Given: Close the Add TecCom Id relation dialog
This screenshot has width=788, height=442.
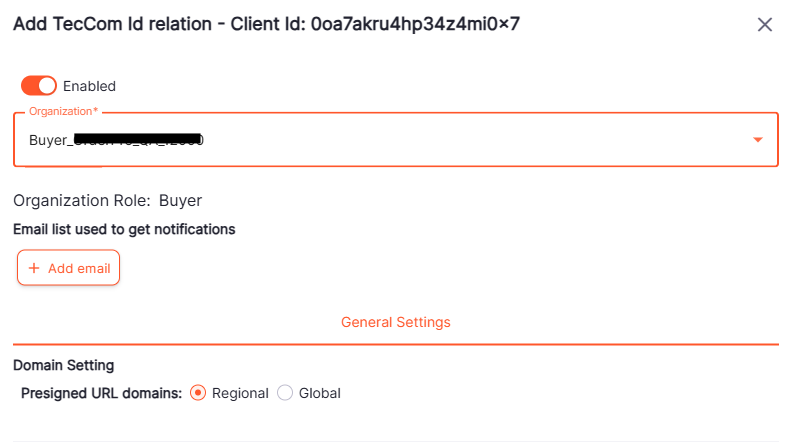Looking at the screenshot, I should click(765, 25).
